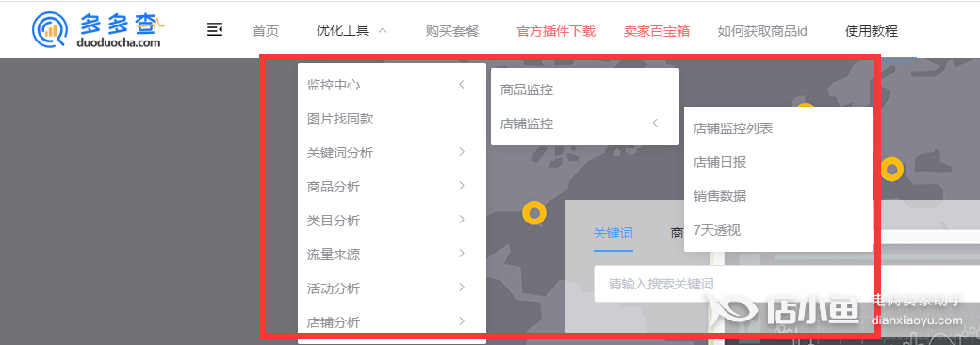Expand the 店铺分析 submenu arrow
Image resolution: width=980 pixels, height=345 pixels.
tap(462, 321)
